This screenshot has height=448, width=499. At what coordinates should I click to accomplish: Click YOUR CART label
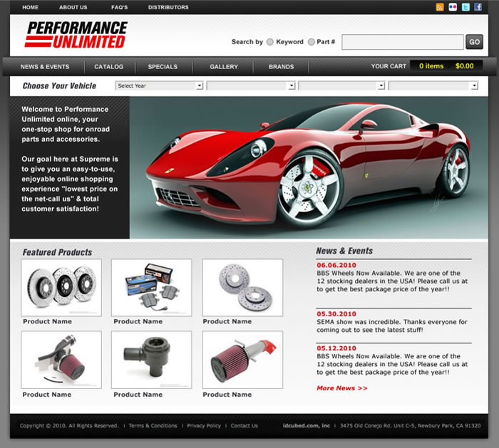389,66
